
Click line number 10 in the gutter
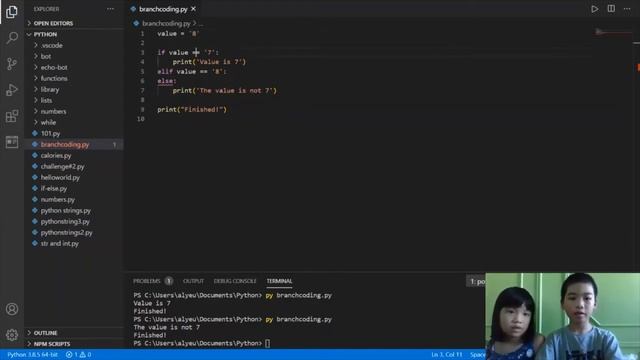pyautogui.click(x=141, y=119)
